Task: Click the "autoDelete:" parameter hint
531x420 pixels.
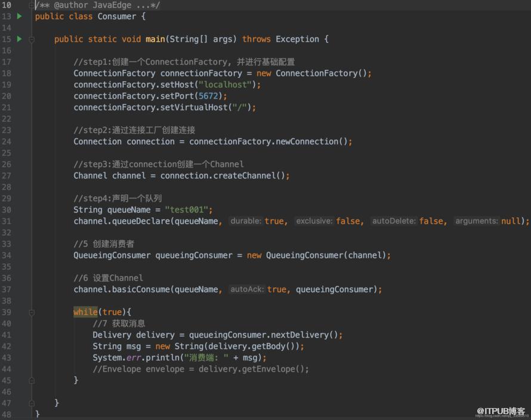Action: [394, 221]
